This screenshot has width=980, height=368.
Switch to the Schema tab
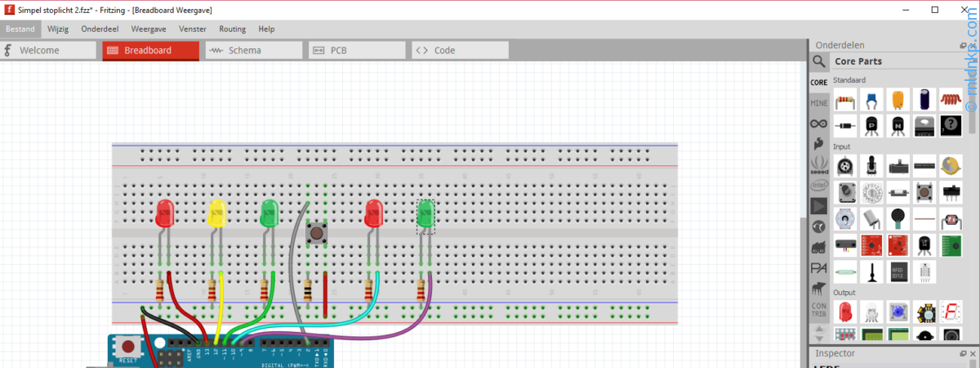click(x=253, y=51)
